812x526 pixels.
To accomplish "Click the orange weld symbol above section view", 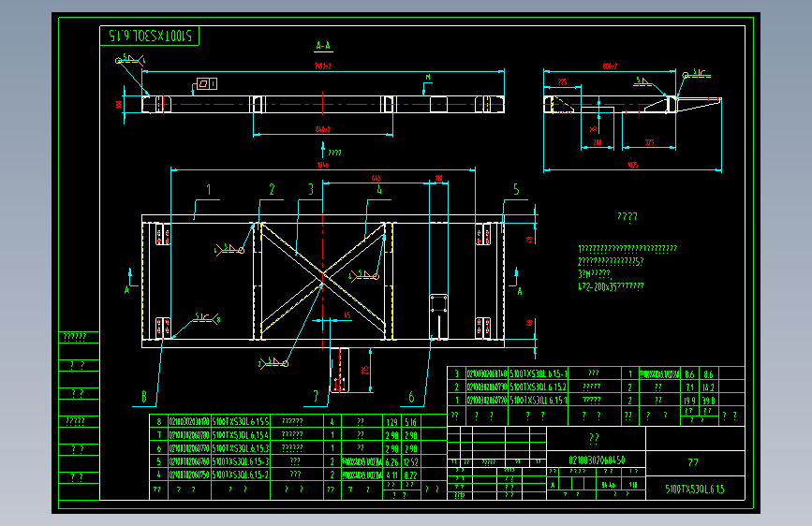I will (129, 60).
